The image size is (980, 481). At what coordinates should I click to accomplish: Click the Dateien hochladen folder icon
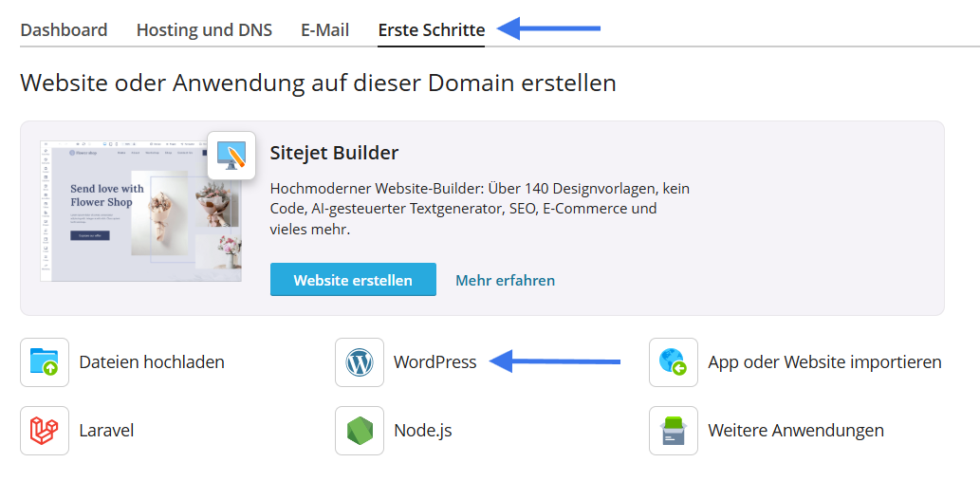tap(45, 362)
